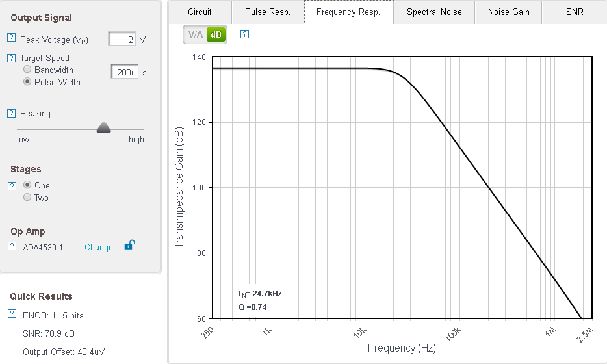The height and width of the screenshot is (364, 607).
Task: Click help icon beside Target Speed
Action: click(x=11, y=58)
